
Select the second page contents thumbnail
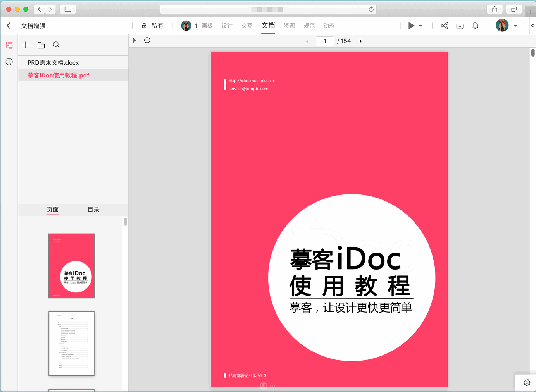click(72, 344)
